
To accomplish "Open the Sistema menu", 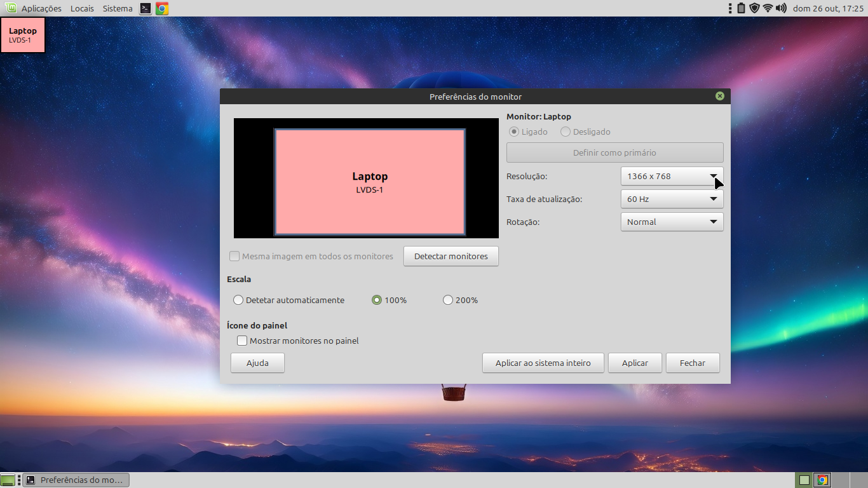I will coord(118,8).
